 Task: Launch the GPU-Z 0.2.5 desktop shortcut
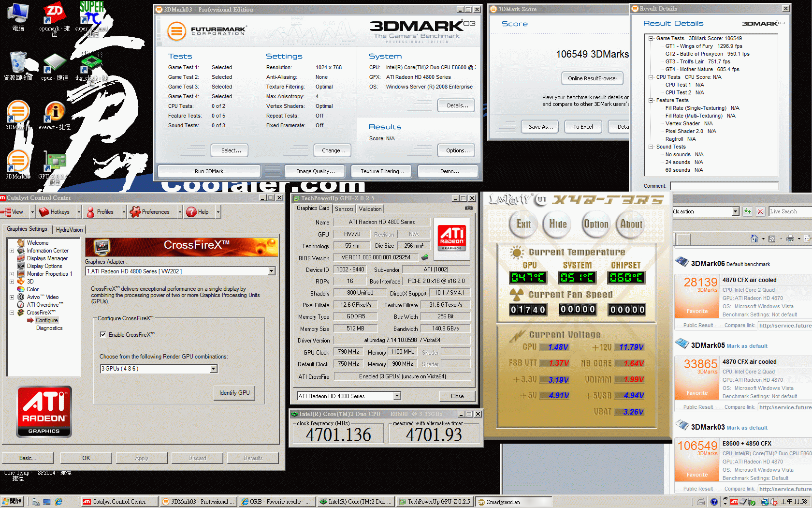click(x=54, y=167)
